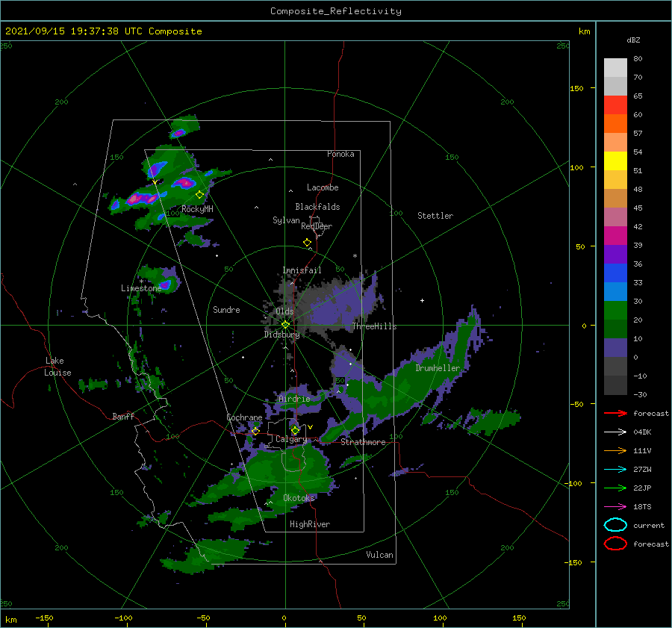The image size is (672, 628).
Task: Pick the cyan 27ZW arrow legend icon
Action: click(615, 470)
